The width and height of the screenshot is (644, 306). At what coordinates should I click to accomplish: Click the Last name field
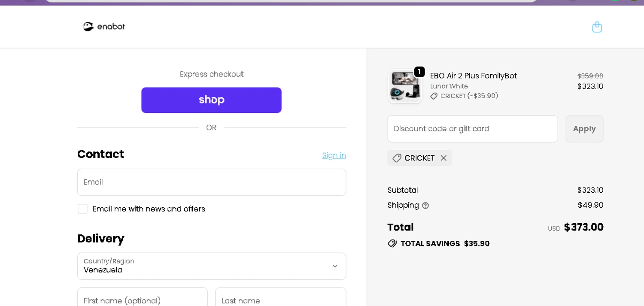point(281,297)
